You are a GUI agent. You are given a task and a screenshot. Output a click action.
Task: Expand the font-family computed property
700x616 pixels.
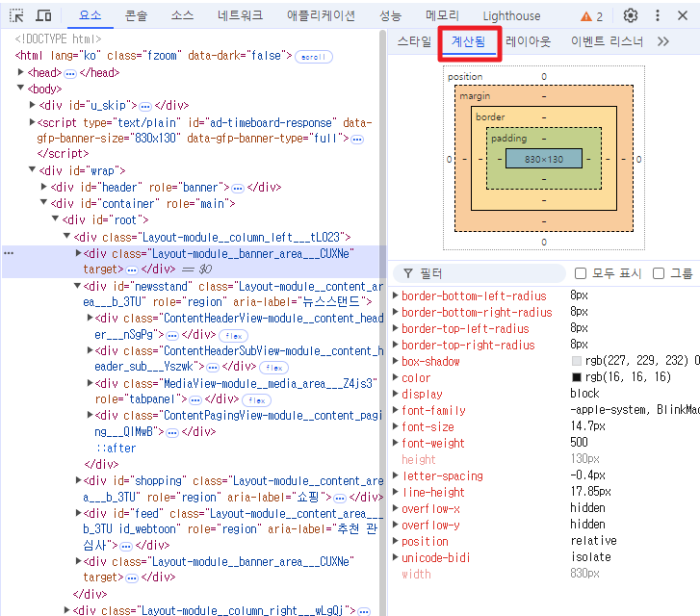tap(396, 410)
